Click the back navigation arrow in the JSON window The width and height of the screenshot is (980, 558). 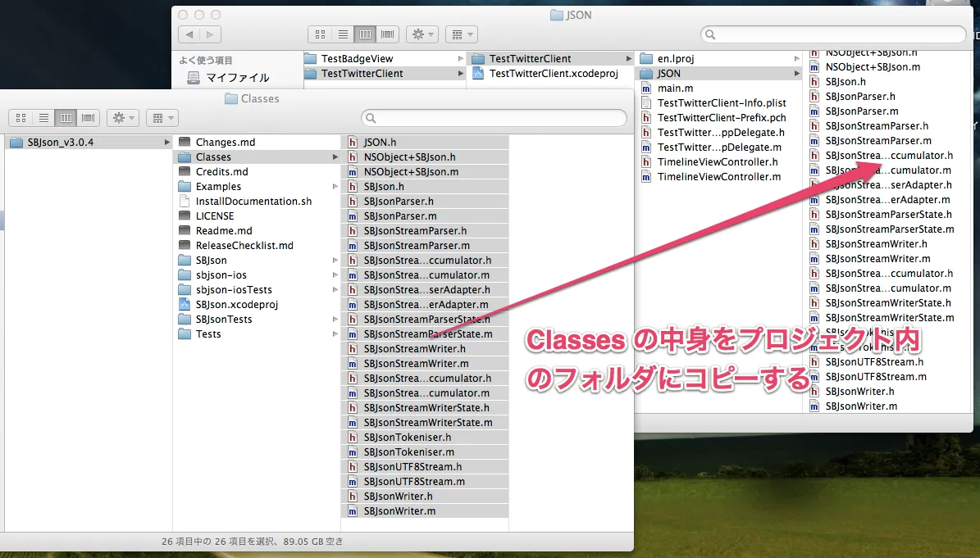[189, 34]
